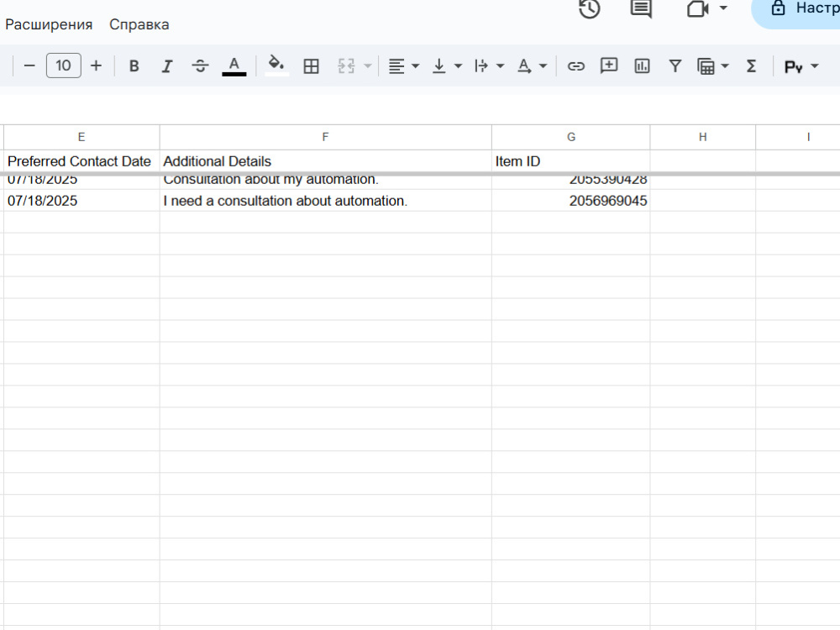The height and width of the screenshot is (630, 840).
Task: Expand the filter views dropdown arrow
Action: (x=725, y=66)
